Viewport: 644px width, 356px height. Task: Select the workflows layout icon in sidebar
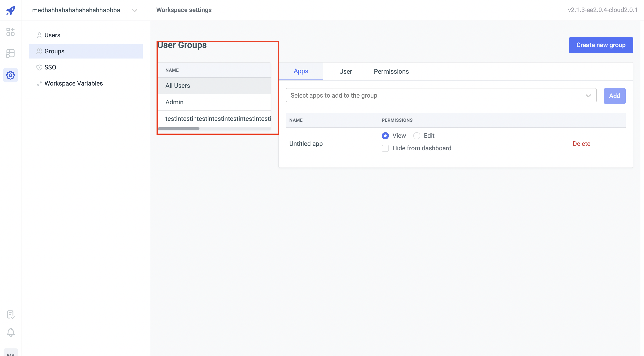tap(10, 53)
